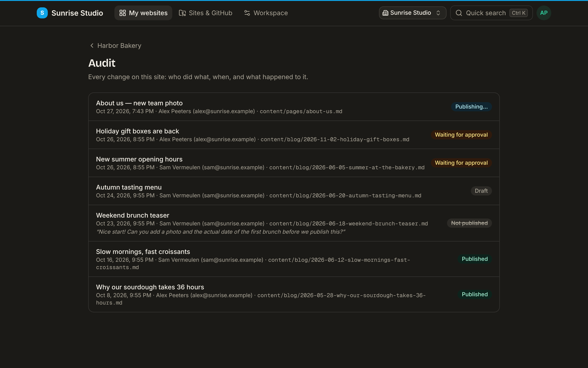
Task: Click the grid icon in My websites
Action: [122, 13]
